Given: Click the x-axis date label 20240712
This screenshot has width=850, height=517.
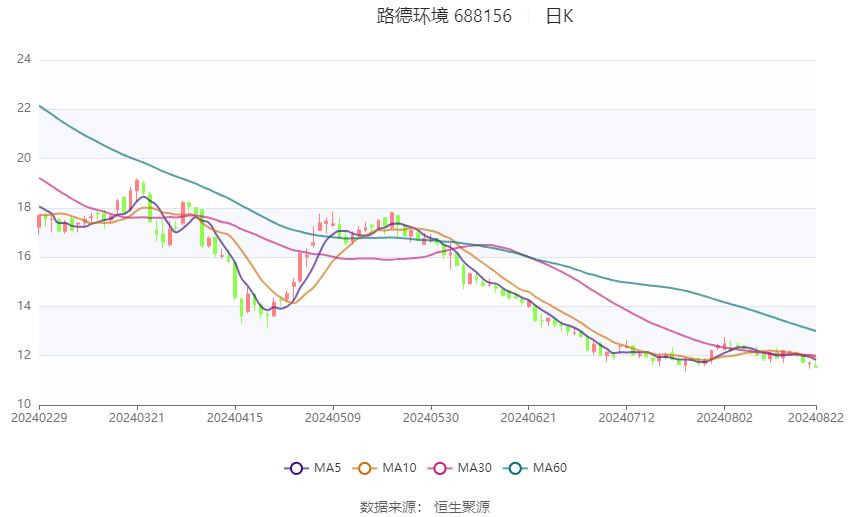Looking at the screenshot, I should (627, 418).
